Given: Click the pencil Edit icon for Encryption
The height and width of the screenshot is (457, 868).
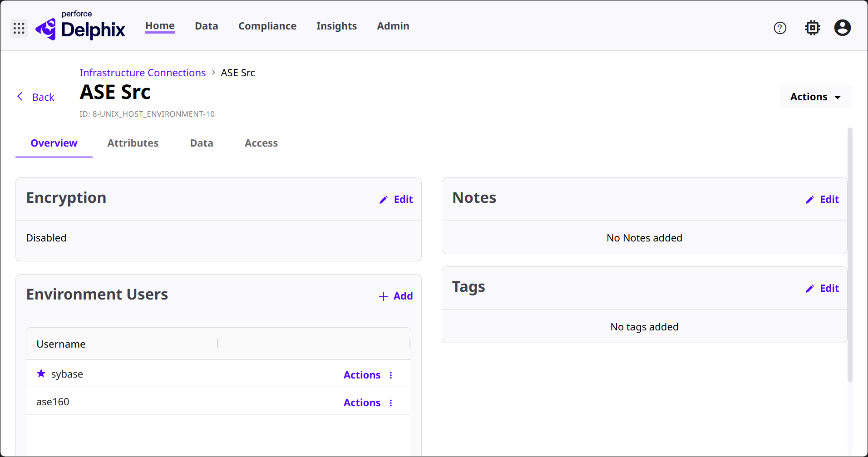Looking at the screenshot, I should click(x=384, y=200).
